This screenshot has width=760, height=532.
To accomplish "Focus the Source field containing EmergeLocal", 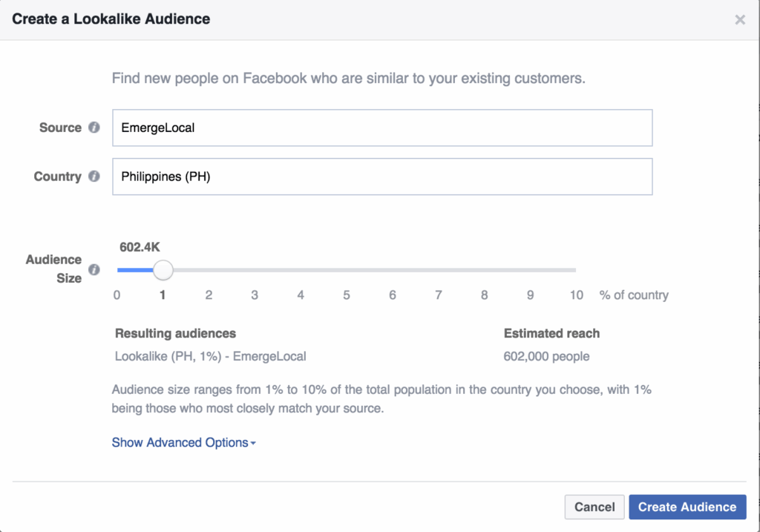I will tap(381, 128).
